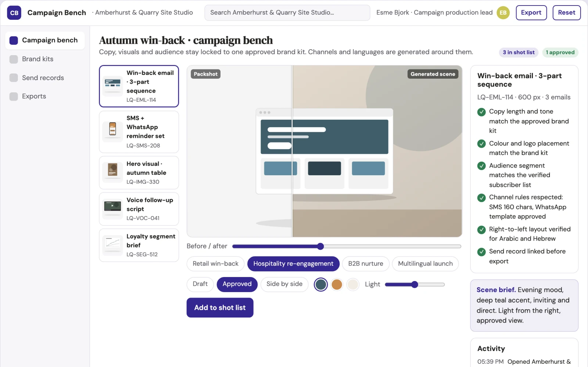Click the checkmark beside Copy length and tone
The image size is (588, 367).
point(481,112)
